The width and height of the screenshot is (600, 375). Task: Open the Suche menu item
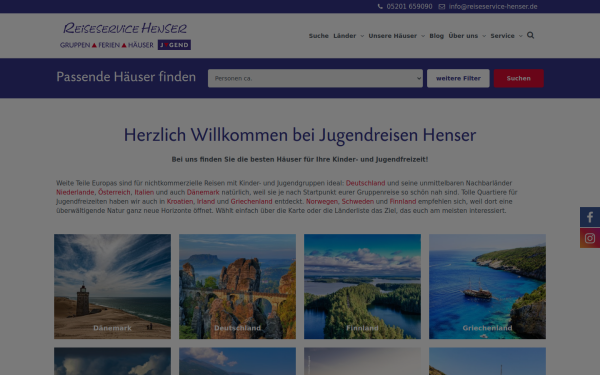click(319, 36)
